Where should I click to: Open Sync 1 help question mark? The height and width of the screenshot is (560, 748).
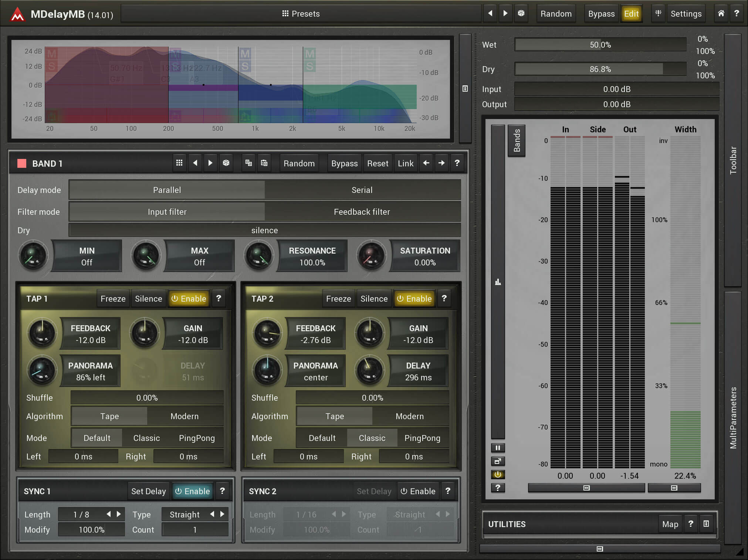pos(222,491)
